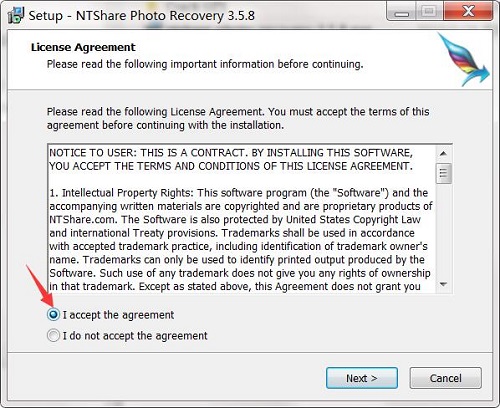Click the red arrow annotation pointing at accept
The width and height of the screenshot is (500, 408).
click(39, 285)
